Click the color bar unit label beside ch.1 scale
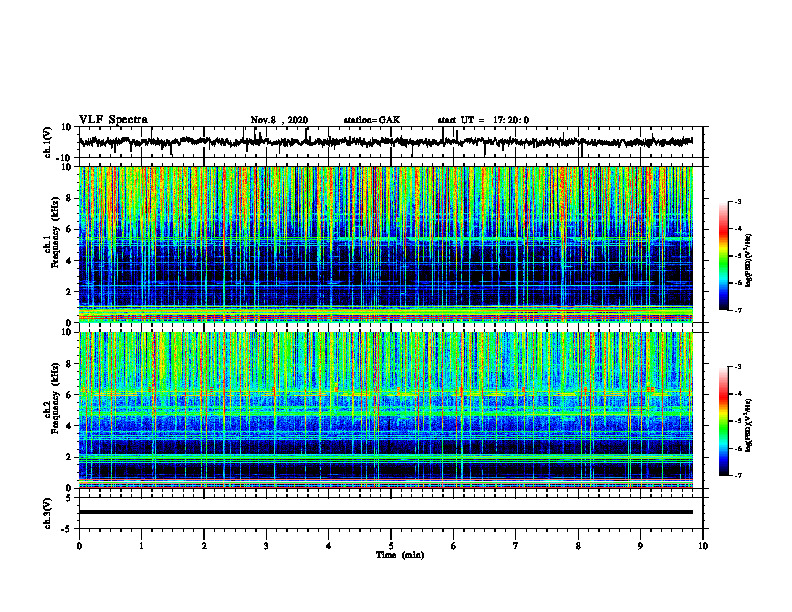 pyautogui.click(x=749, y=260)
